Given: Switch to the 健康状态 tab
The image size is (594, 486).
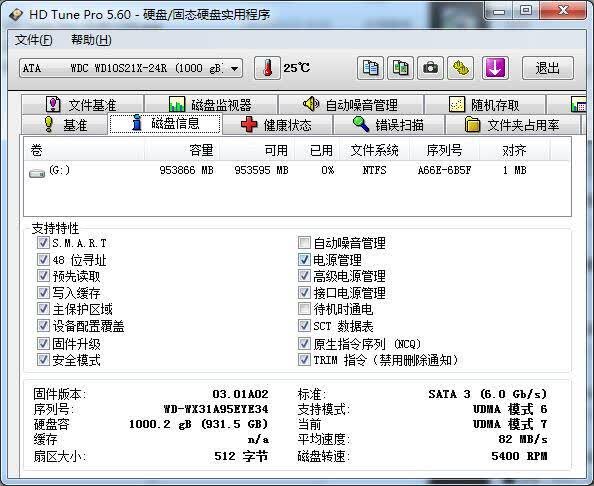Looking at the screenshot, I should (277, 125).
